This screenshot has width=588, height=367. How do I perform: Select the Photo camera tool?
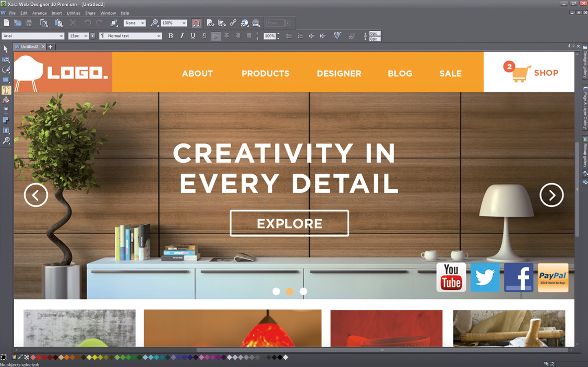[x=6, y=59]
